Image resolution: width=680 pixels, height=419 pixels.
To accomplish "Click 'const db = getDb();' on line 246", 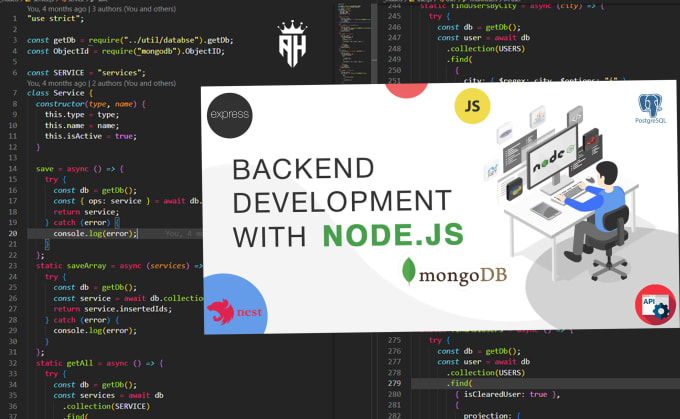I will [x=479, y=27].
